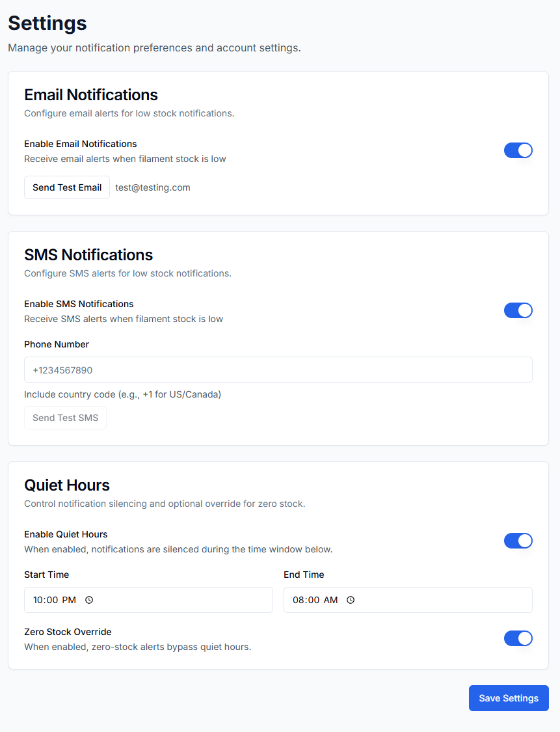Image resolution: width=560 pixels, height=732 pixels.
Task: Click the minutes segment in Start Time
Action: pyautogui.click(x=53, y=600)
